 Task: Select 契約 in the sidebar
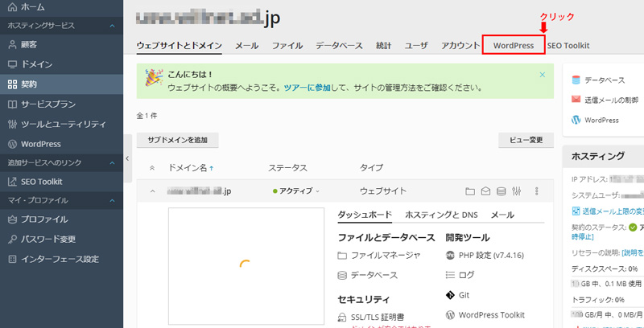pos(62,84)
